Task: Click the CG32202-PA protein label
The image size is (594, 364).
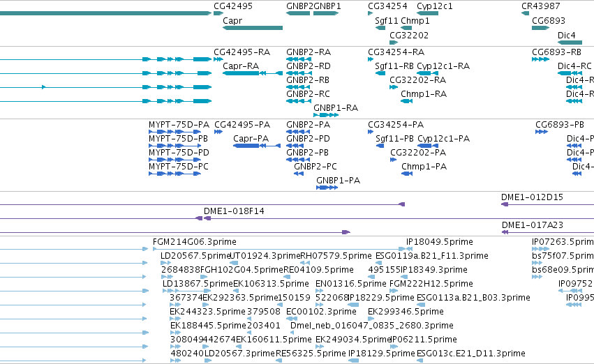Action: [x=418, y=153]
